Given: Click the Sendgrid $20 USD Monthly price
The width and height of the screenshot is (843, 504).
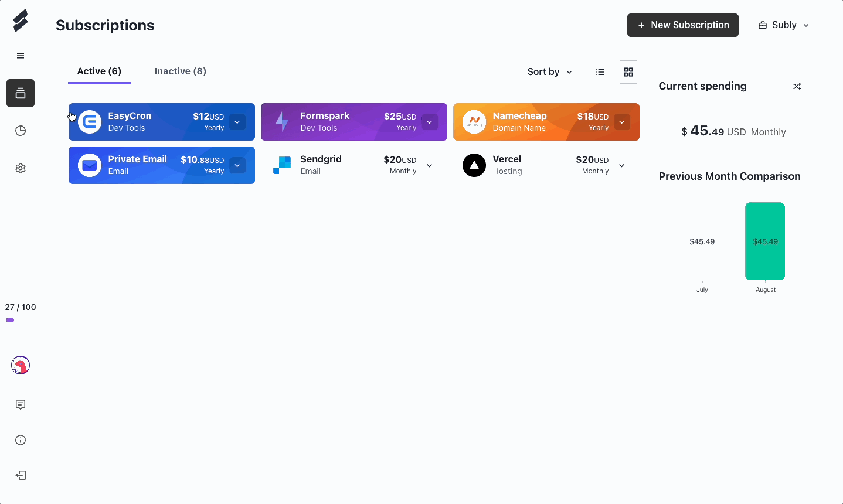Looking at the screenshot, I should [400, 165].
